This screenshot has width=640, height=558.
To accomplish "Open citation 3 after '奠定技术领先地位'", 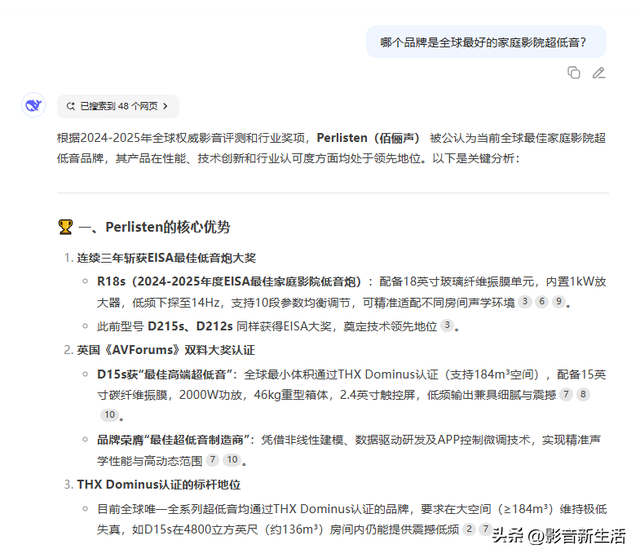I will pyautogui.click(x=447, y=325).
